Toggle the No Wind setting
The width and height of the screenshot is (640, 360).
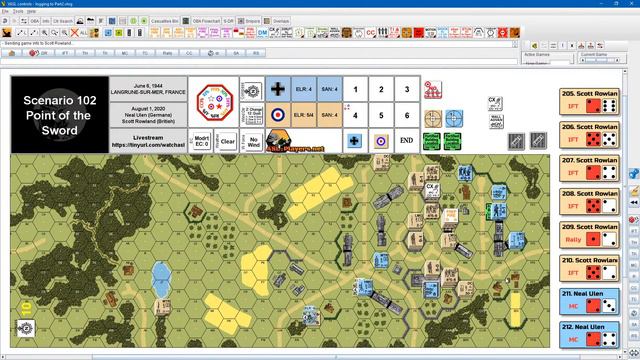[253, 142]
